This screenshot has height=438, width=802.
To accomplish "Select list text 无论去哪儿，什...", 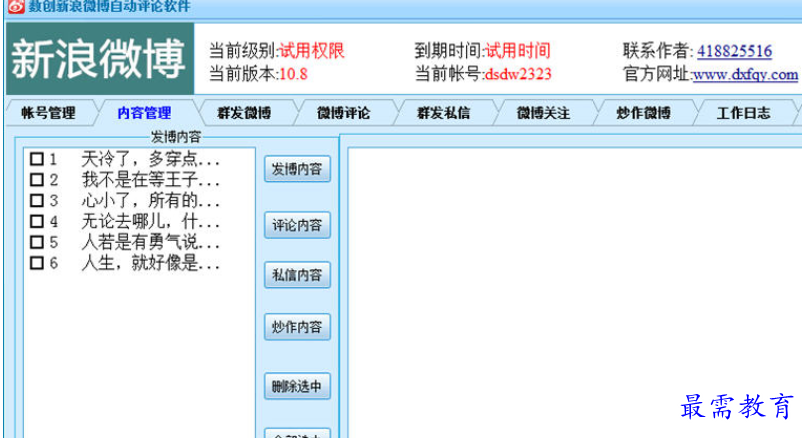I will 150,222.
